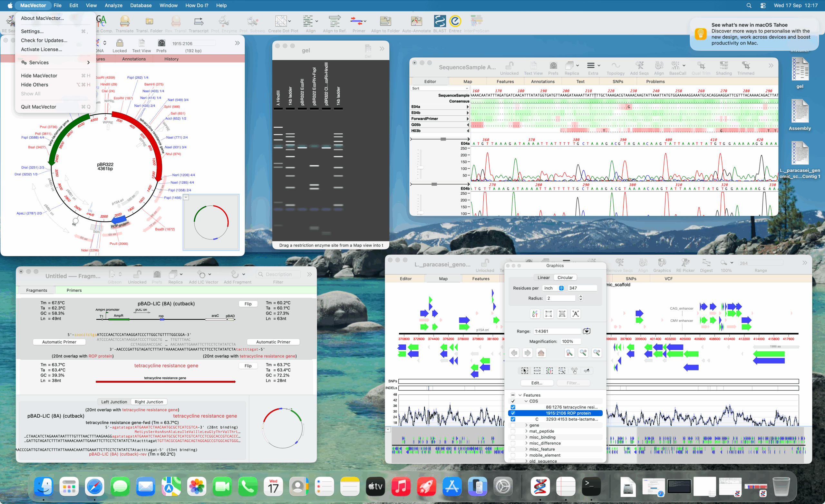Enable the gene features checkbox
The image size is (825, 504).
click(x=513, y=425)
